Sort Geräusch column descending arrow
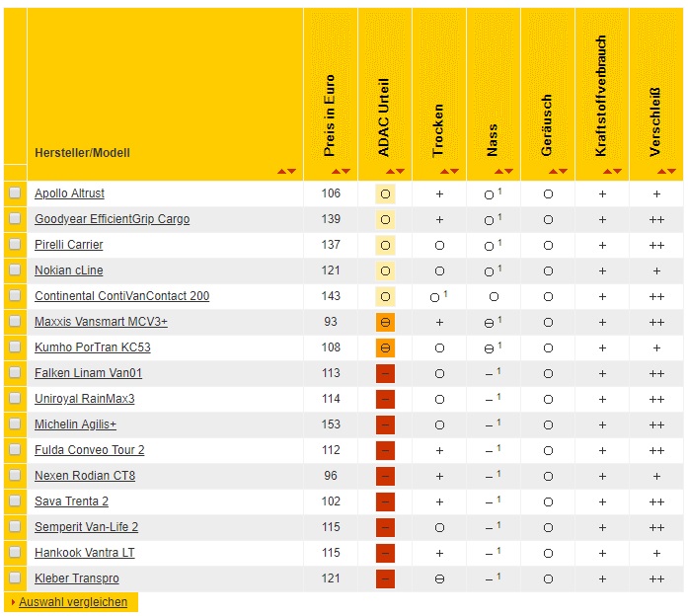This screenshot has height=616, width=688. (x=564, y=171)
